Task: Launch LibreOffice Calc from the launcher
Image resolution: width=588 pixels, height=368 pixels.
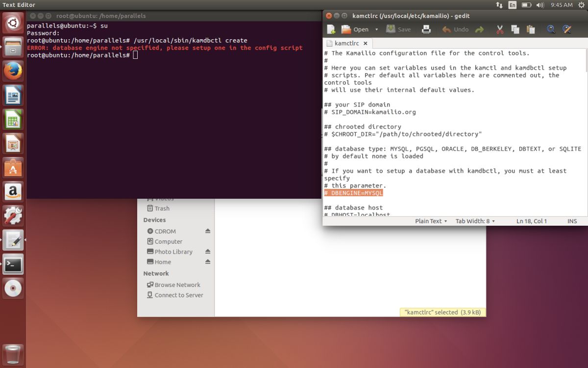Action: [13, 119]
